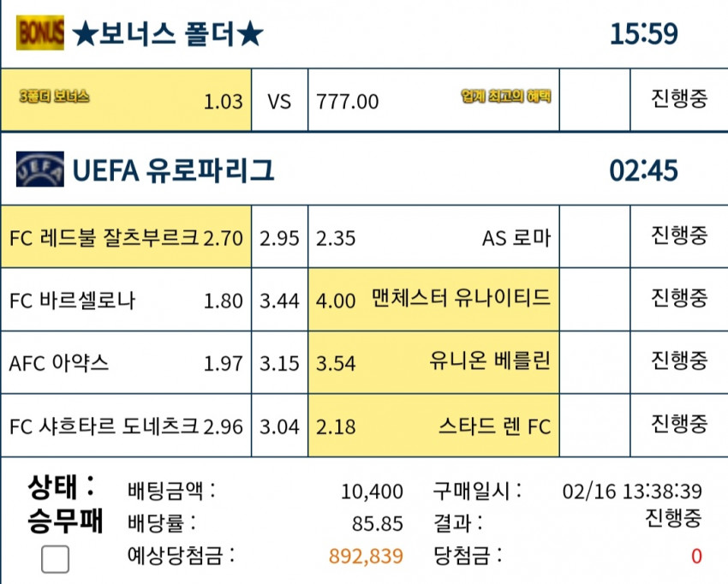
Task: Pick the draw odds 3.15
Action: click(279, 362)
